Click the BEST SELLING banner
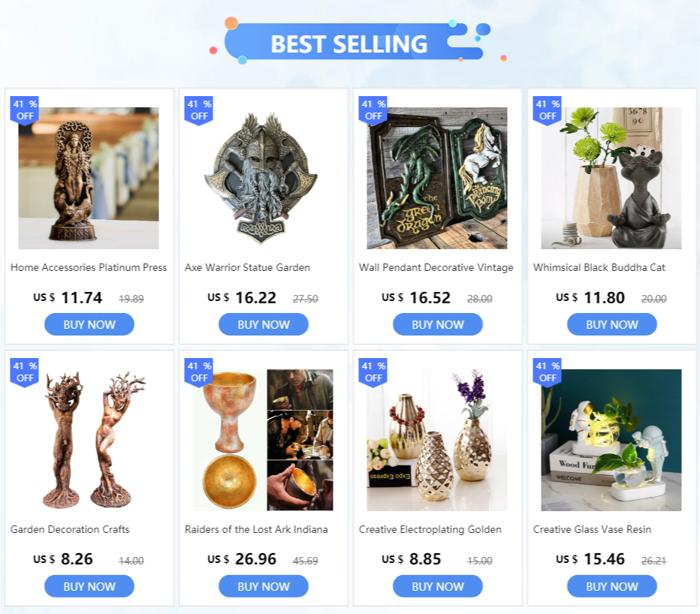The height and width of the screenshot is (614, 700). coord(348,44)
